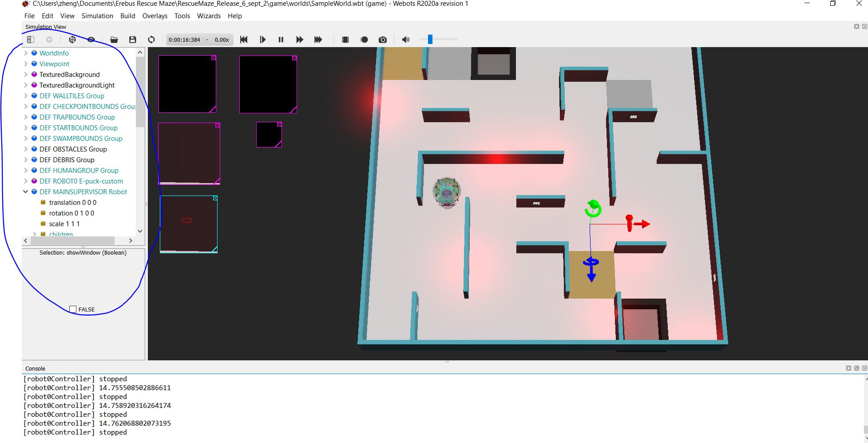Run simulation in fast mode (triple arrow)
This screenshot has width=868, height=443.
(x=318, y=40)
